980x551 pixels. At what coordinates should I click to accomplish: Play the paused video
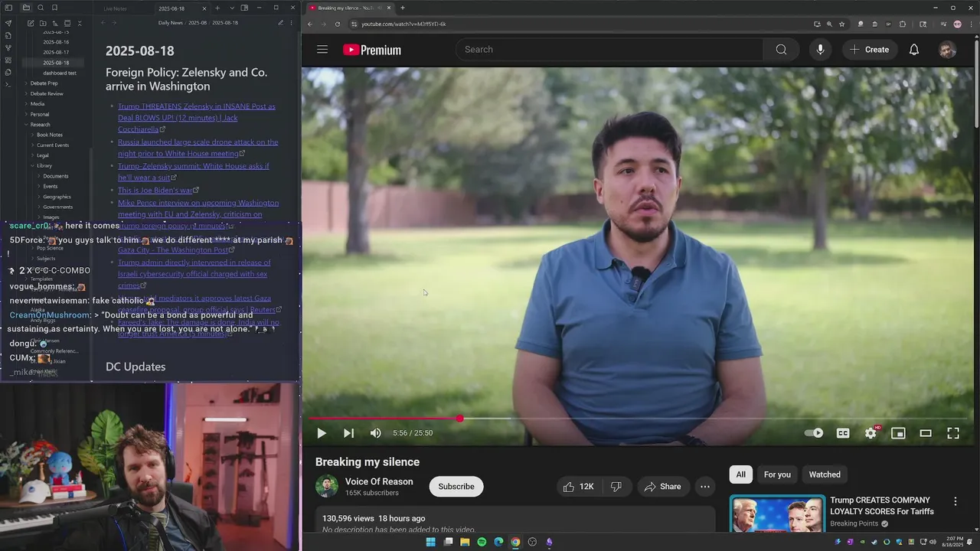pyautogui.click(x=322, y=433)
